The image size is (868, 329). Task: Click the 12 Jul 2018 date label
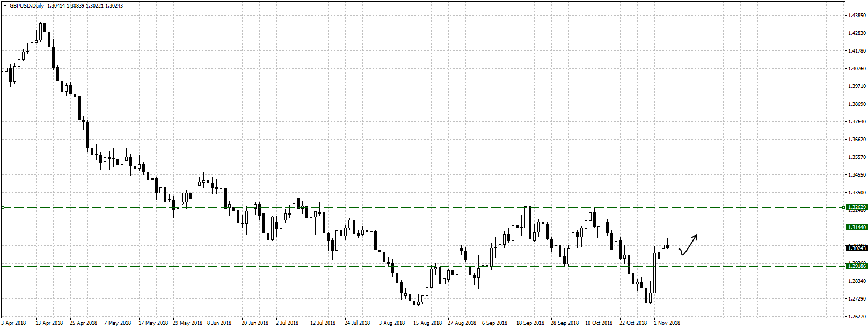click(x=323, y=323)
